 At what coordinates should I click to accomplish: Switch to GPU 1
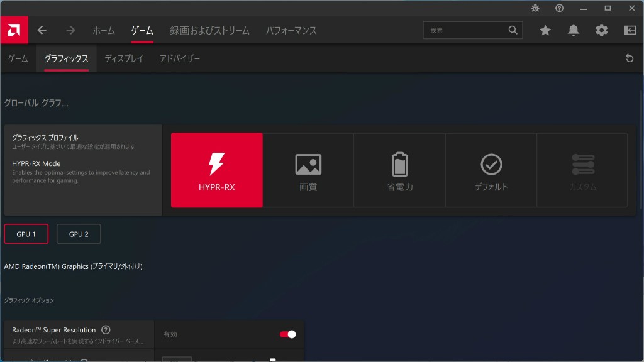point(26,234)
